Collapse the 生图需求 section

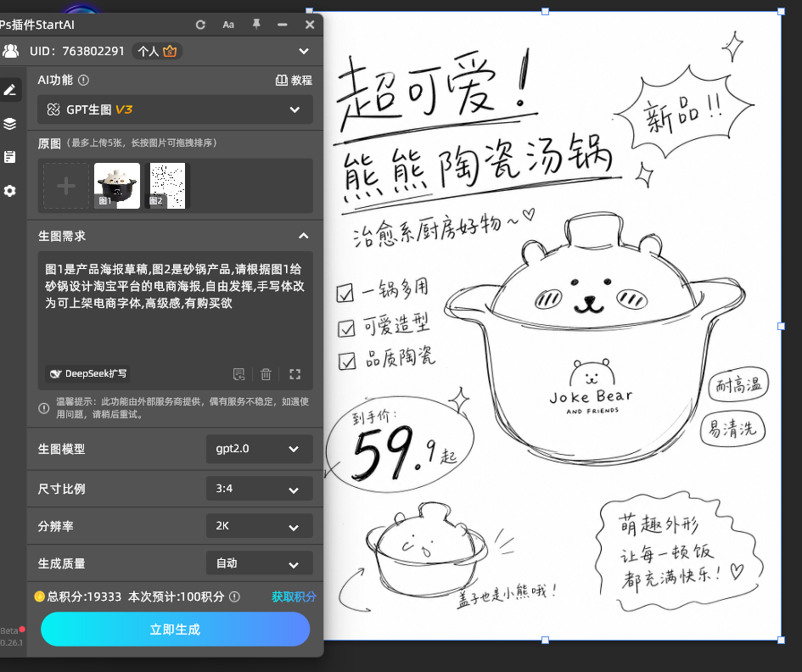pos(303,236)
